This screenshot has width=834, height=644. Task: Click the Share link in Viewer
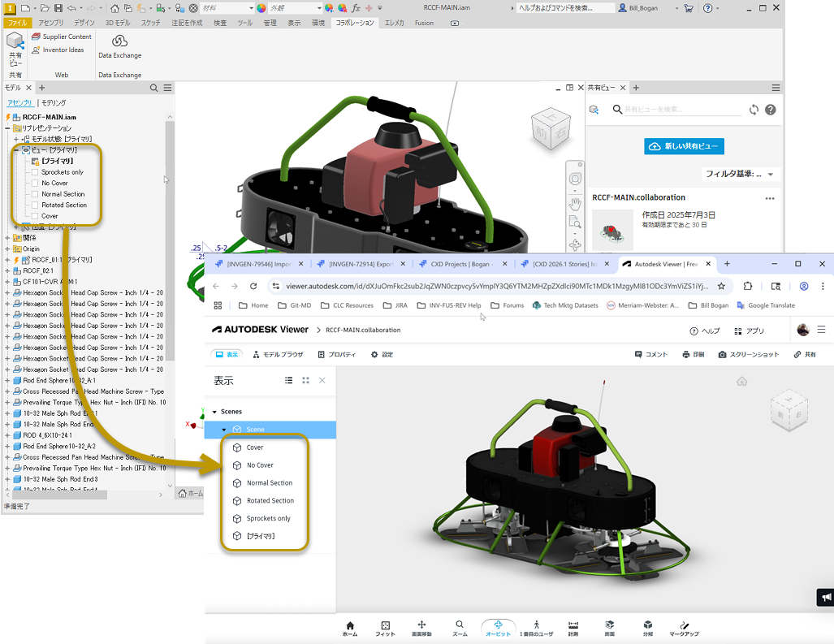point(805,355)
